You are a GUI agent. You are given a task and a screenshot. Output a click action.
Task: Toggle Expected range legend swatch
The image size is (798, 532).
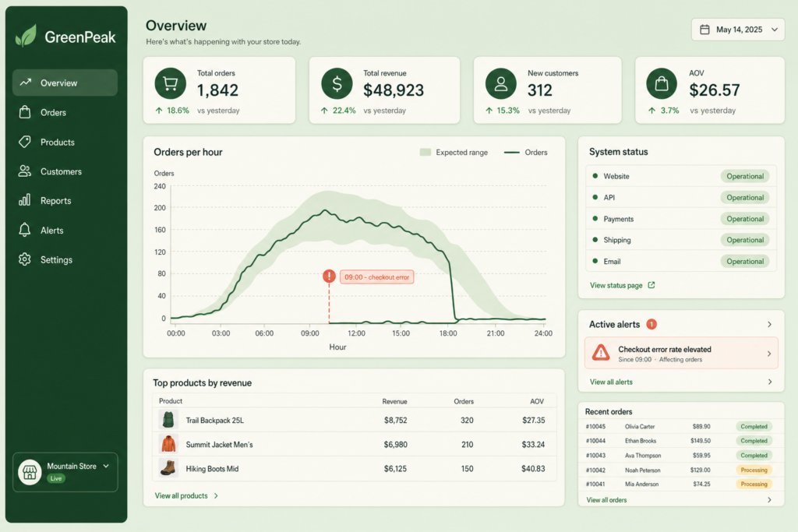[x=425, y=152]
